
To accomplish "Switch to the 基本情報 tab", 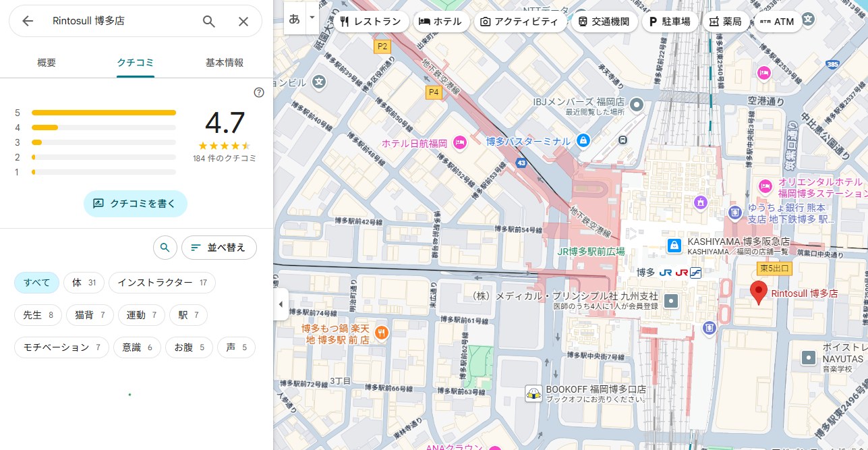I will [225, 63].
